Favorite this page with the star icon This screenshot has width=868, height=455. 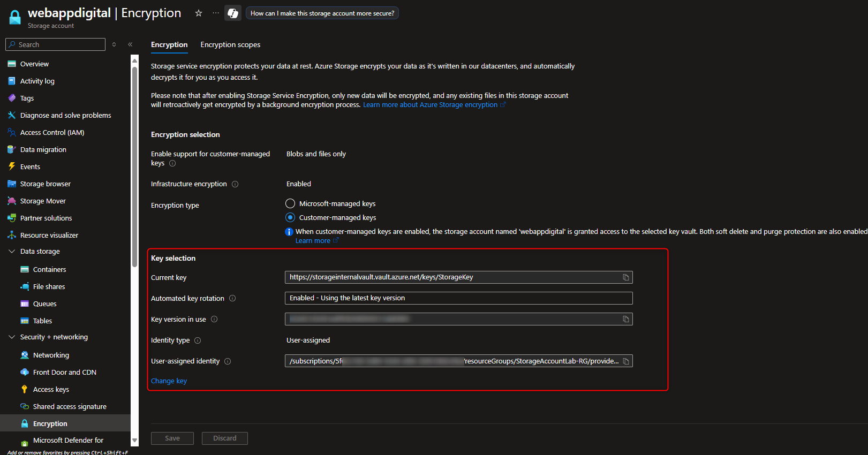coord(199,13)
